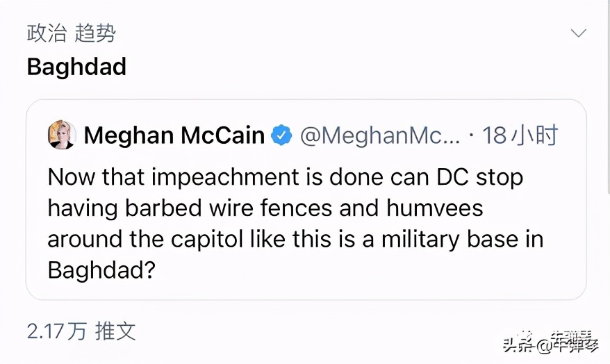Click the 推文 label
Viewport: 610px width, 364px height.
(x=115, y=331)
